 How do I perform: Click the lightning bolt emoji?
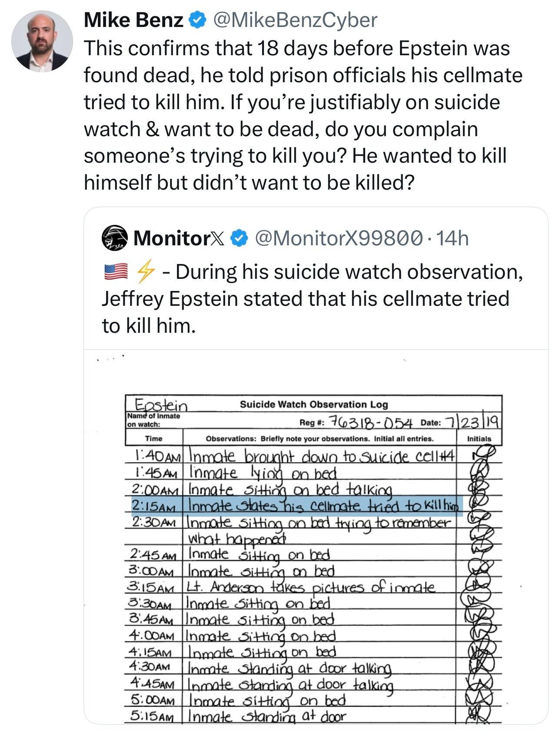[145, 272]
